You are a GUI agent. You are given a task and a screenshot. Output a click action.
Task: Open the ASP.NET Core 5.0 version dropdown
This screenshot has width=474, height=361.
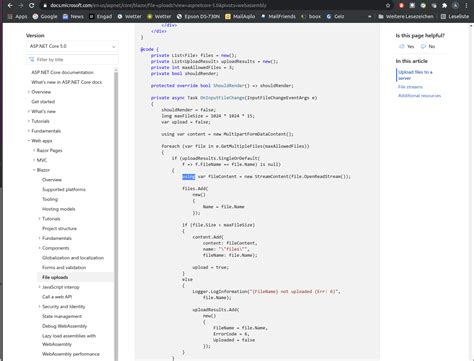72,46
